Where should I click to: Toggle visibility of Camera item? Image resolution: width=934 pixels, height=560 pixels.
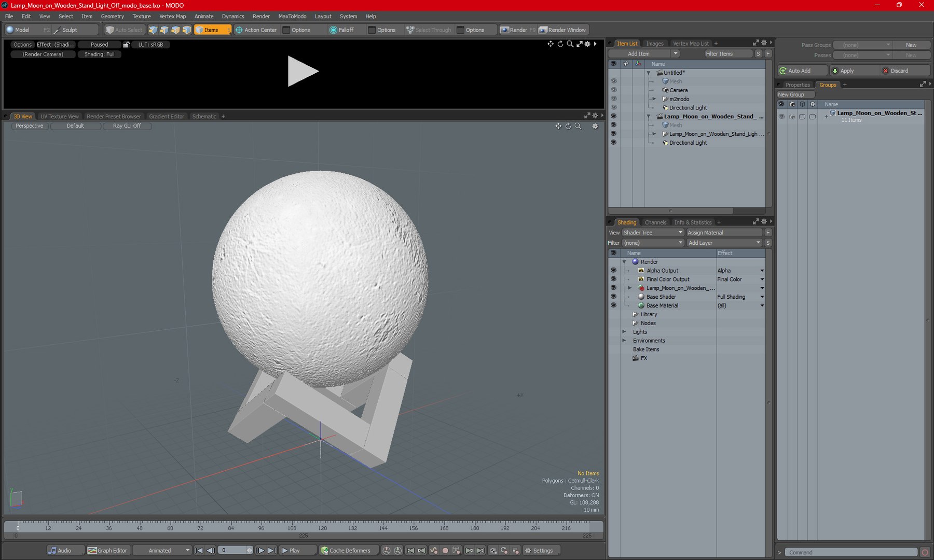tap(613, 90)
